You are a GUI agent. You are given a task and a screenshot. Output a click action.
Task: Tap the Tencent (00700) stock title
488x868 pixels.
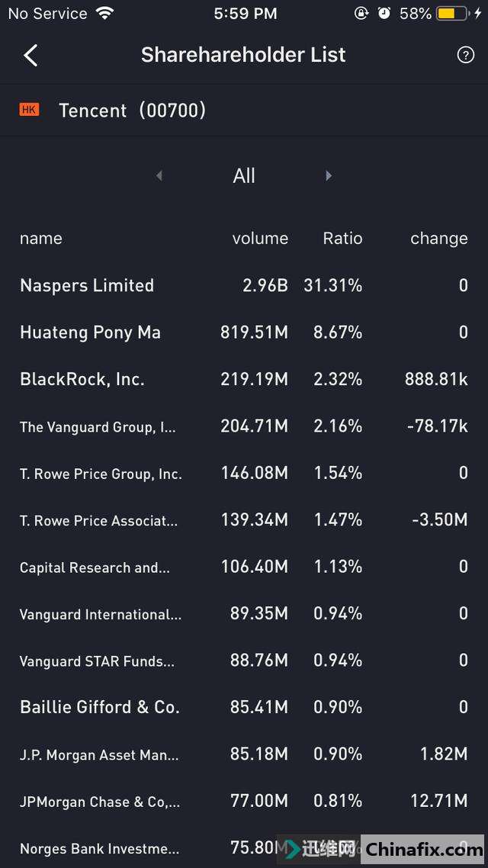133,110
